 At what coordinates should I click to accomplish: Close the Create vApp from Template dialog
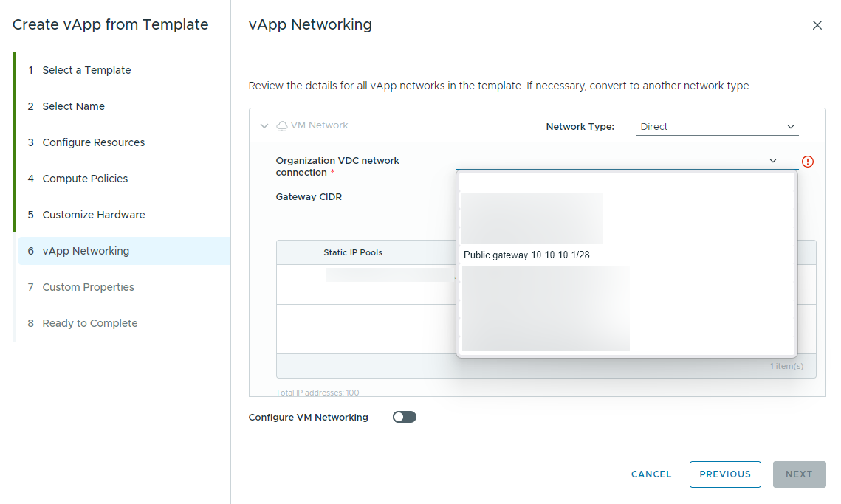click(817, 24)
